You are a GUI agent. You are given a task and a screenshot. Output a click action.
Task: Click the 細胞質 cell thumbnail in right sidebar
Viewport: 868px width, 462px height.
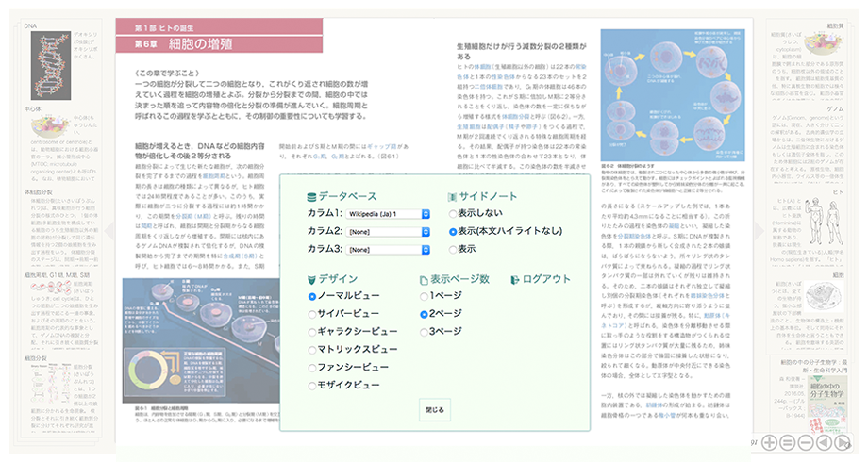(x=824, y=43)
